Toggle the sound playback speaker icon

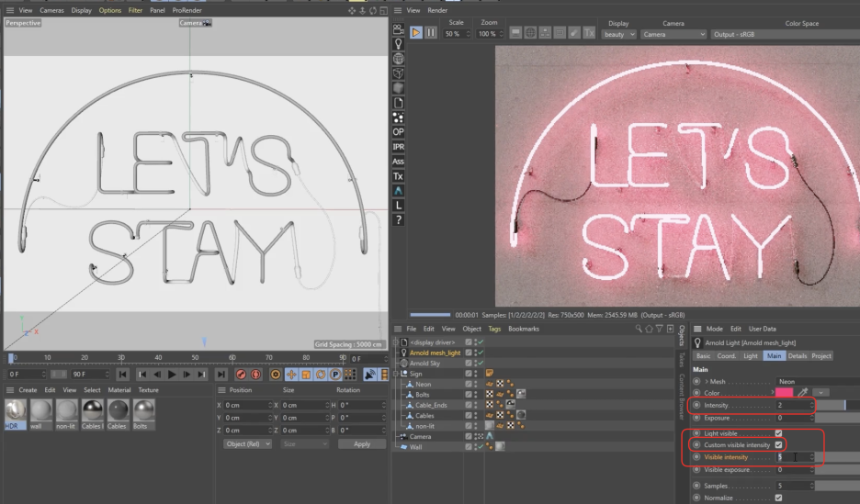click(x=370, y=375)
